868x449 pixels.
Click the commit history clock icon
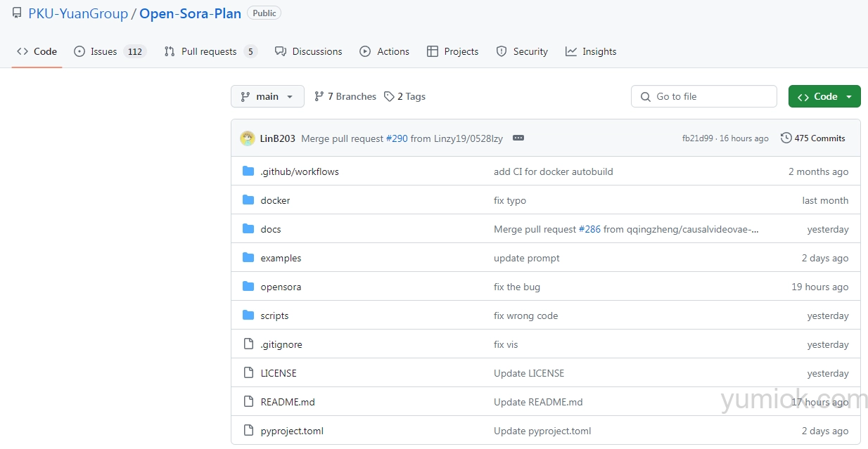786,138
